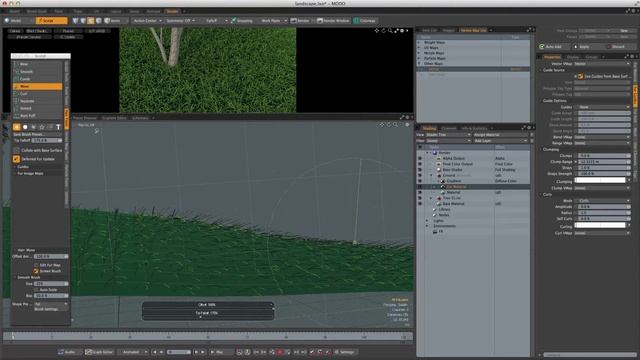Switch to the Shading tab
The height and width of the screenshot is (360, 640).
click(x=429, y=128)
